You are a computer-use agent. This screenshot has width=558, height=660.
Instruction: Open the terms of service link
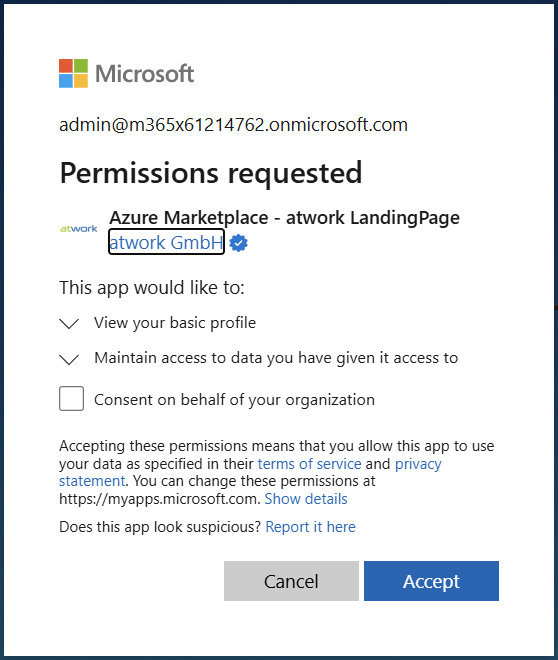309,464
